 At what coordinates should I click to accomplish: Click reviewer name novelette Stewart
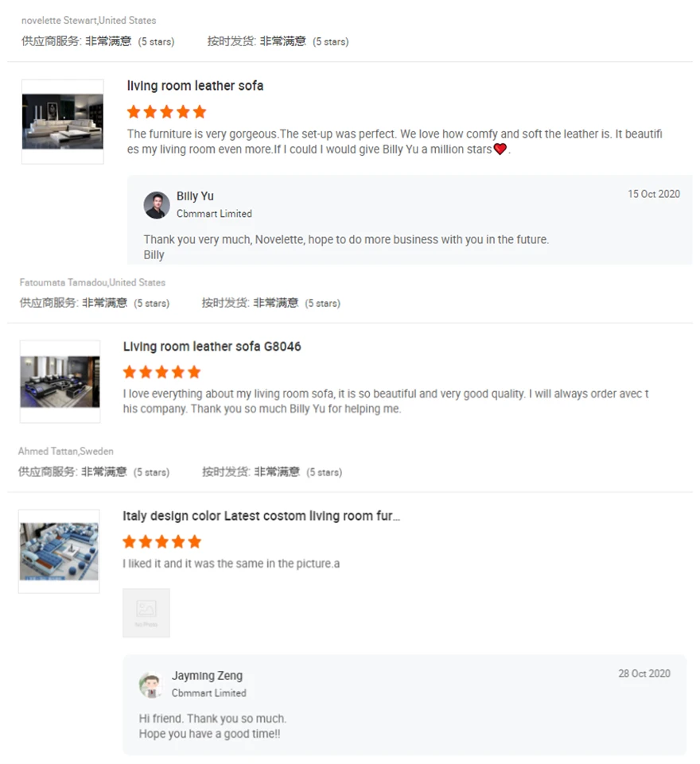89,21
